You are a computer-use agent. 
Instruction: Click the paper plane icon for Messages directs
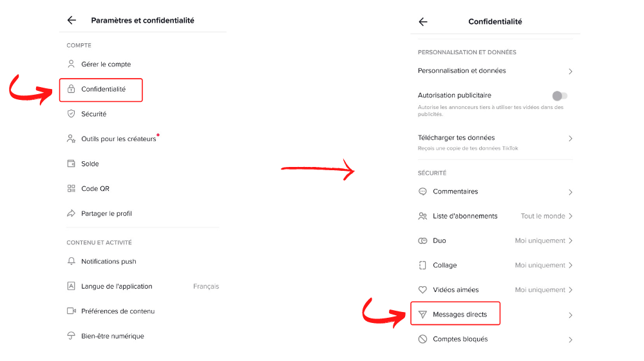pos(422,315)
